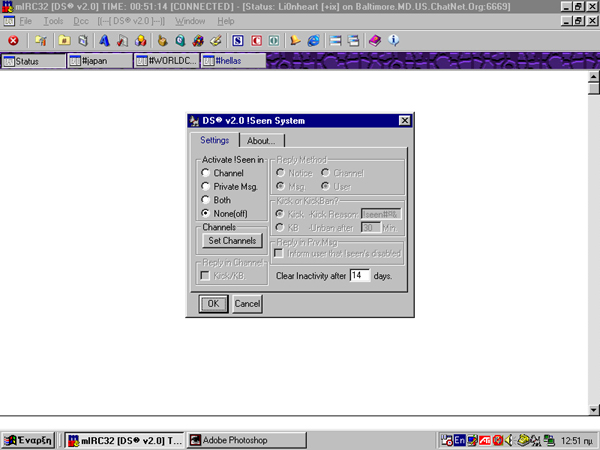
Task: Open the purple help book icon
Action: click(x=375, y=40)
